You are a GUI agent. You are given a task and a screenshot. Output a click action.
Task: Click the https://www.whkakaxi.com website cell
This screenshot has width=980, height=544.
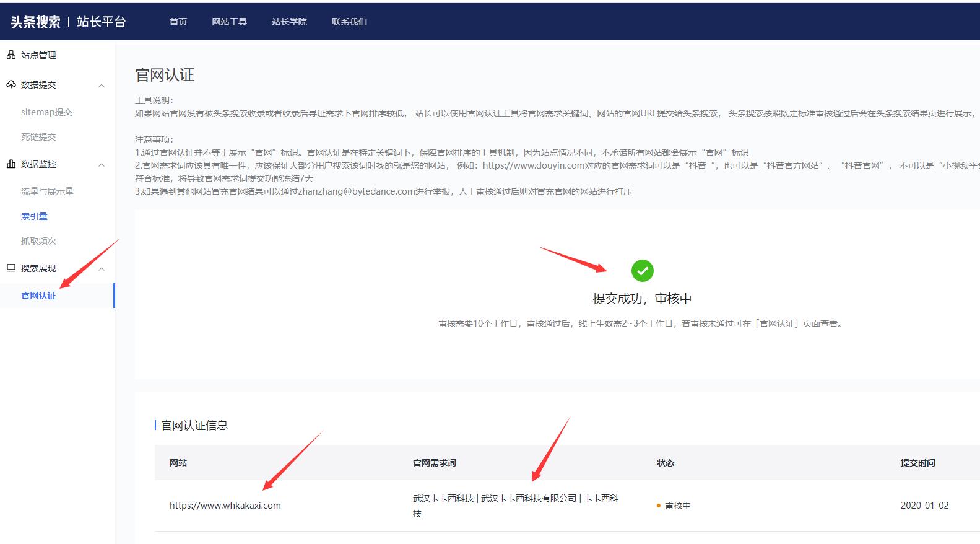(225, 506)
